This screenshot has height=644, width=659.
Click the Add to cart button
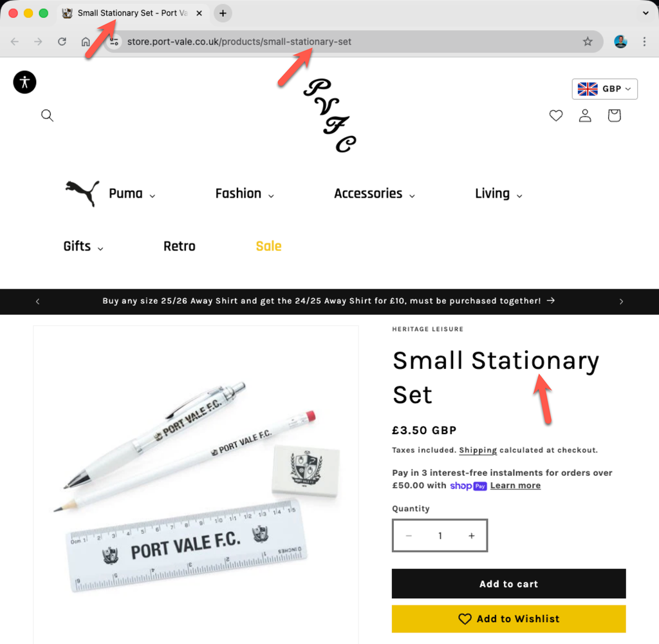[x=508, y=583]
